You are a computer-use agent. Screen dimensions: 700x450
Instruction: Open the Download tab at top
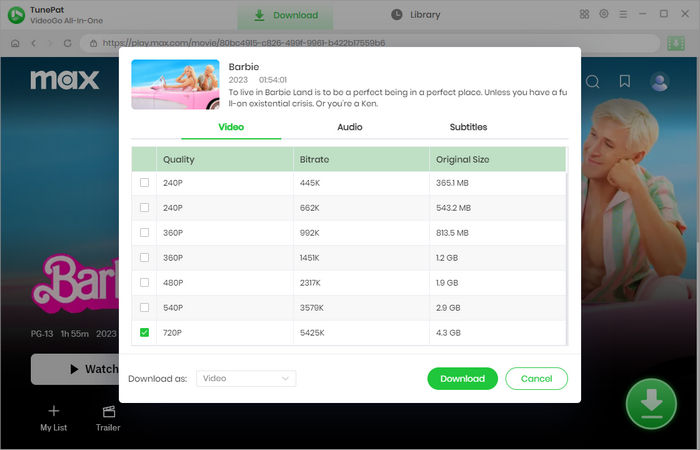tap(285, 16)
